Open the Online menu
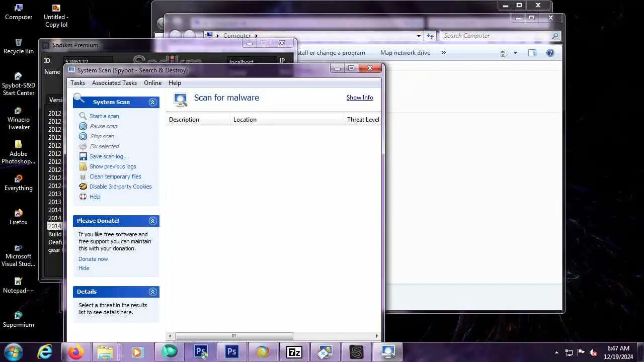This screenshot has width=644, height=362. [x=152, y=83]
